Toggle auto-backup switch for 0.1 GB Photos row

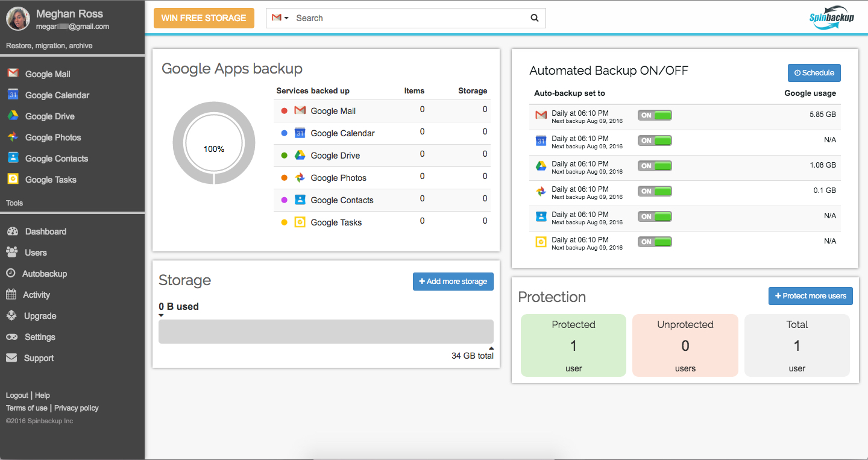pyautogui.click(x=655, y=191)
